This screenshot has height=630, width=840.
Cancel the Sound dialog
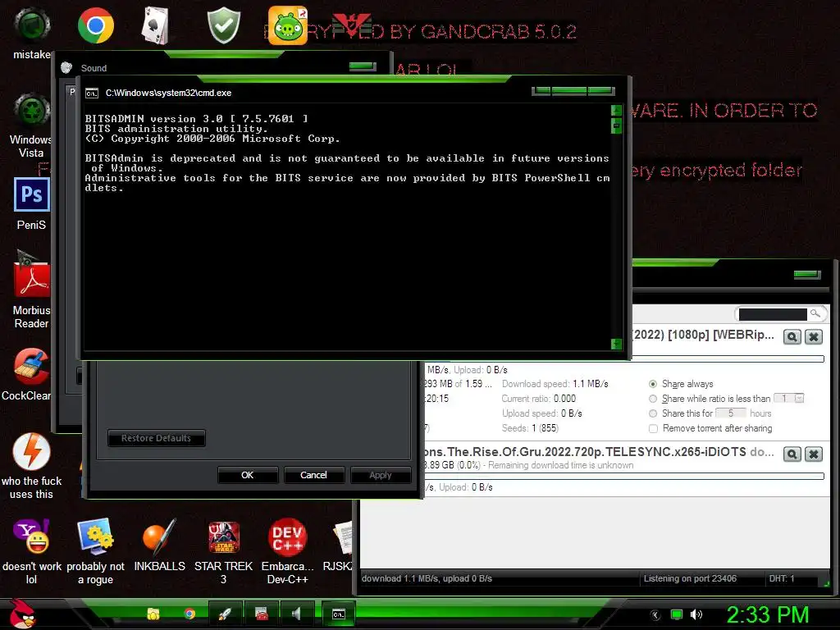(x=313, y=475)
